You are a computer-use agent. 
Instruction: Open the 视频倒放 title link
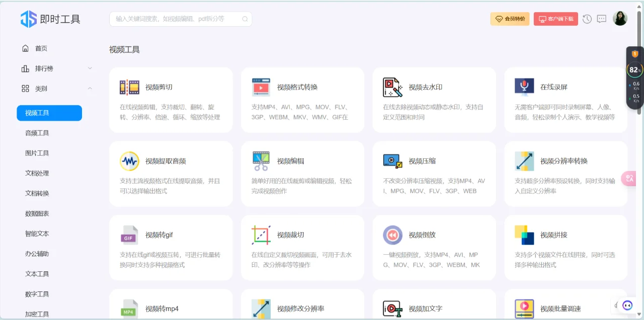422,235
